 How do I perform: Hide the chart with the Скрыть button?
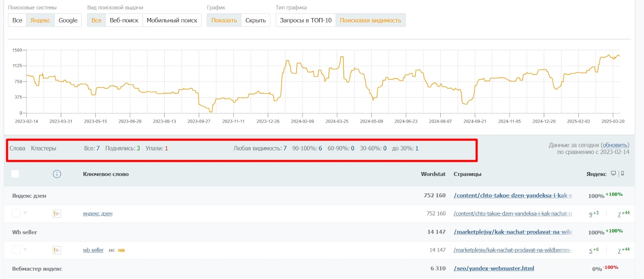pyautogui.click(x=256, y=20)
